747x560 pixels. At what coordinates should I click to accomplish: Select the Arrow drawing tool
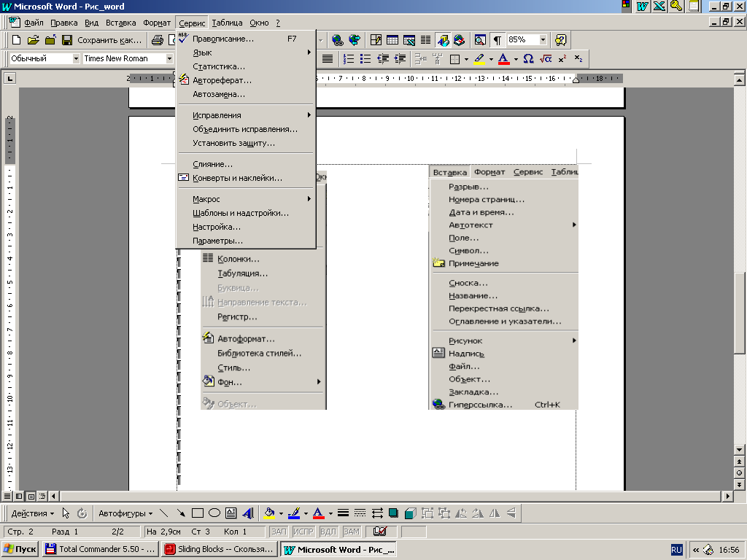(181, 513)
